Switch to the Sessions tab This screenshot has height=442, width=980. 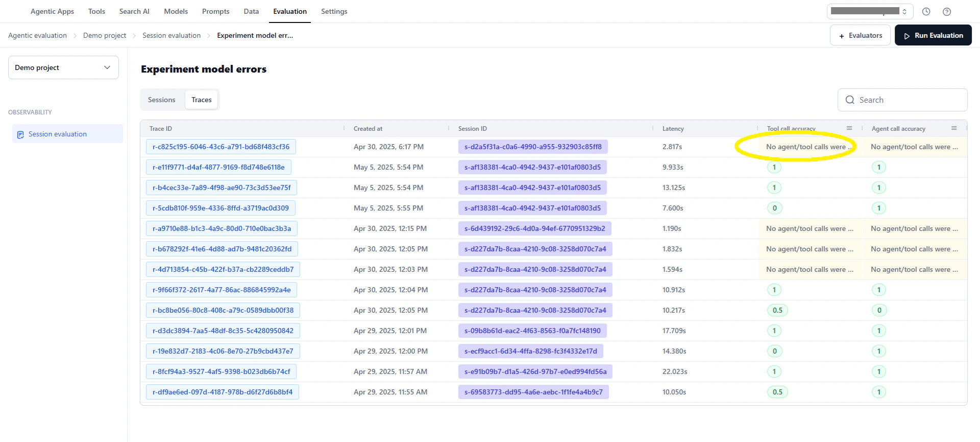coord(161,100)
